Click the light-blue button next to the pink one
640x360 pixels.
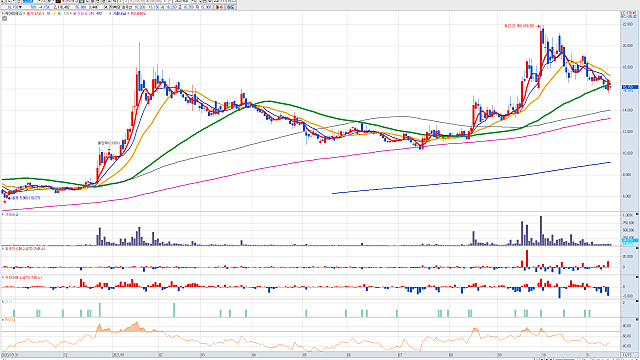pyautogui.click(x=231, y=7)
